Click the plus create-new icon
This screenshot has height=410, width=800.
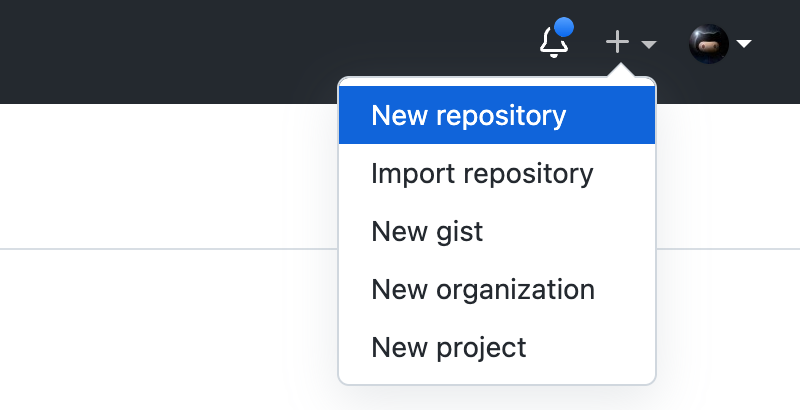pos(618,42)
